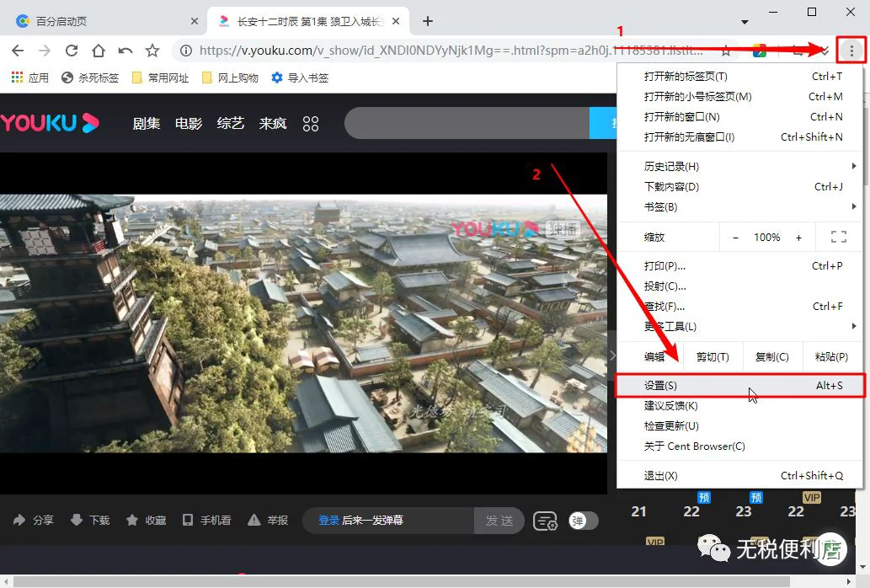Choose 检查更新(U) menu item

pos(740,426)
